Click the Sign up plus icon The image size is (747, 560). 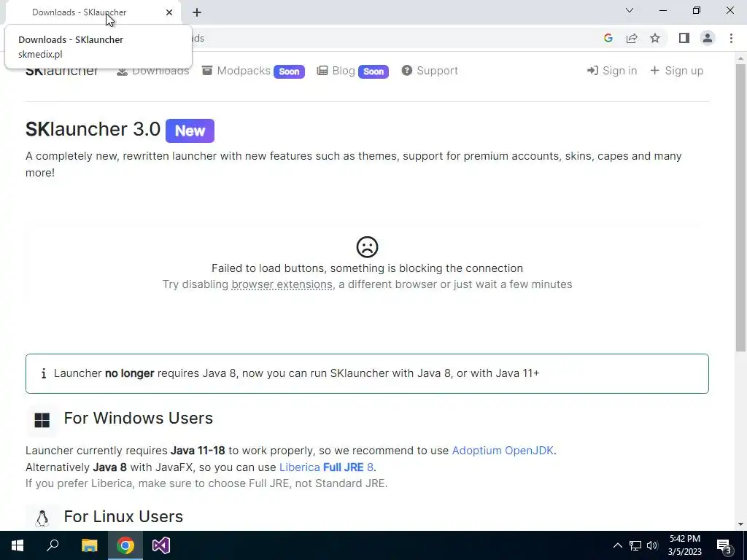point(654,71)
